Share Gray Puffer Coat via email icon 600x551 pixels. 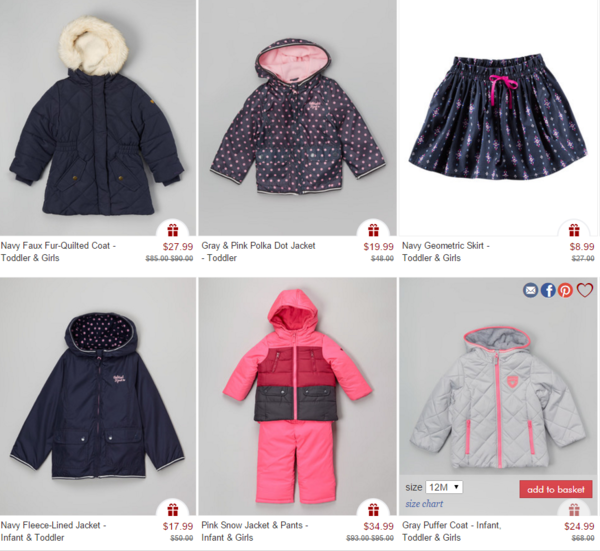point(530,290)
